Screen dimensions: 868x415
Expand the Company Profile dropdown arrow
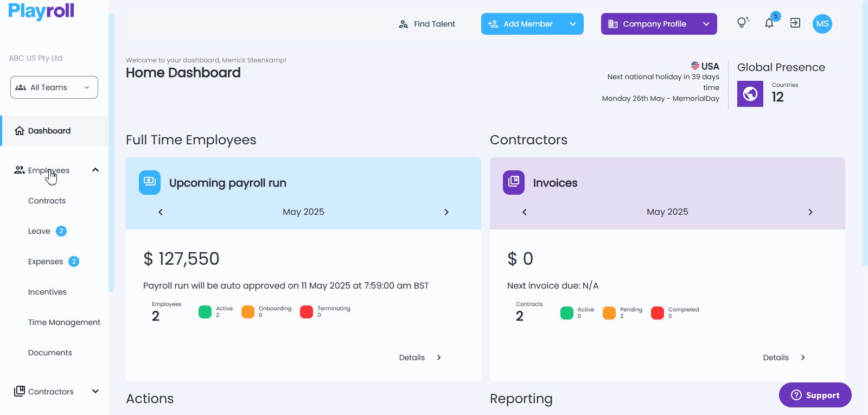tap(706, 24)
